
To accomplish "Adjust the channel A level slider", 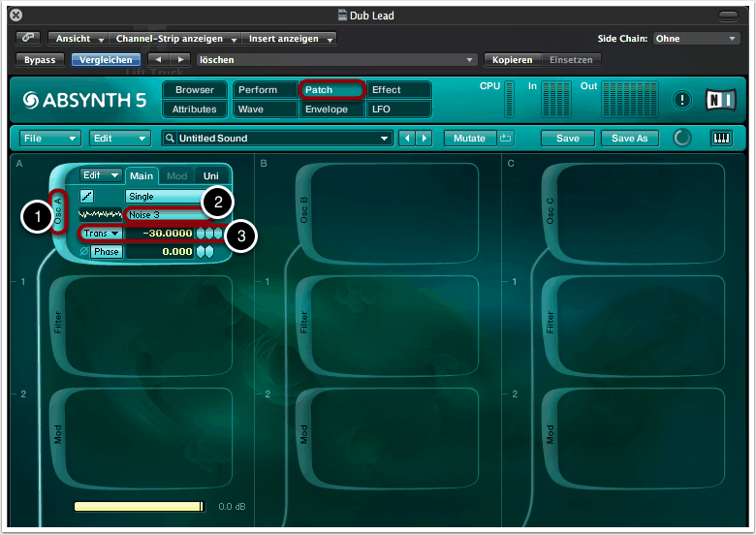I will (140, 506).
